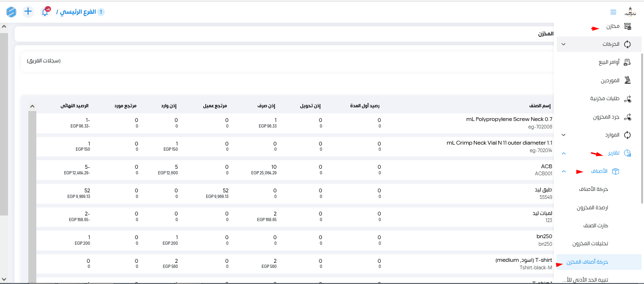Screen dimensions: 644x284
Task: Click the table scrollbar up arrow
Action: click(32, 106)
